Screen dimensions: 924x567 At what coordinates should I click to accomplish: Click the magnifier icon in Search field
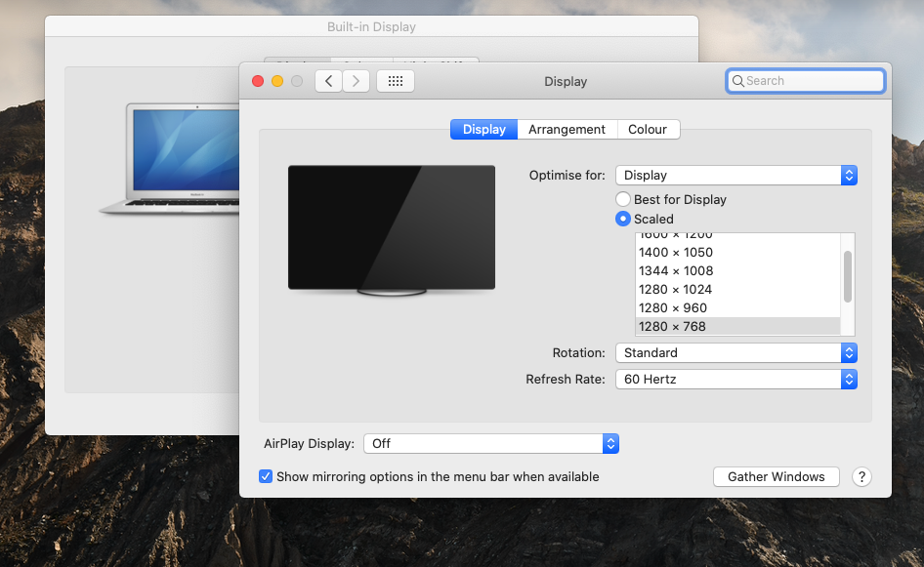pyautogui.click(x=737, y=81)
